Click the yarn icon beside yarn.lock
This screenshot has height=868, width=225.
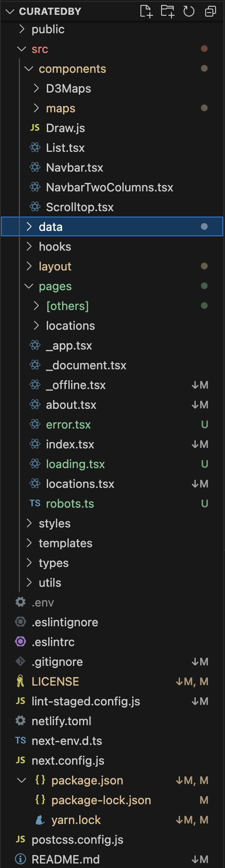40,820
